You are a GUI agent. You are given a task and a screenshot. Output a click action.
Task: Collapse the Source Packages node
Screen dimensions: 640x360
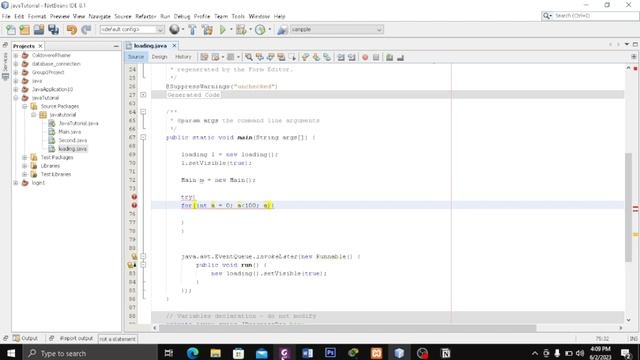coord(24,106)
